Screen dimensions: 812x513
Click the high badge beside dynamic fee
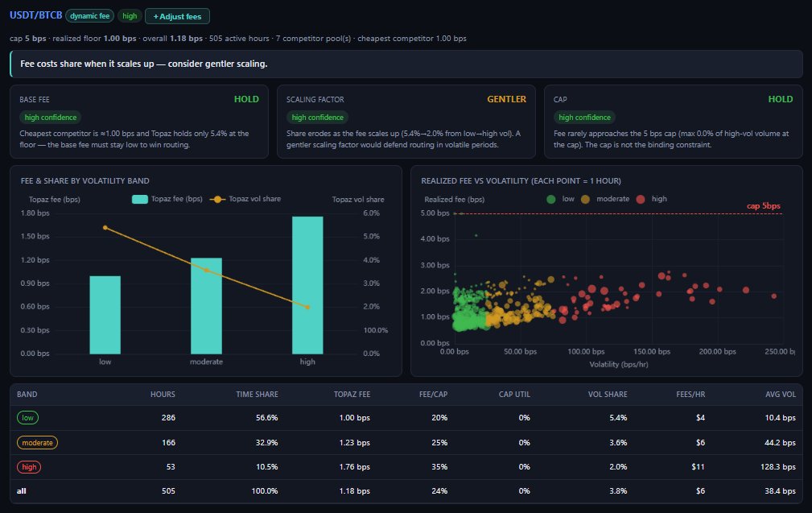(130, 16)
